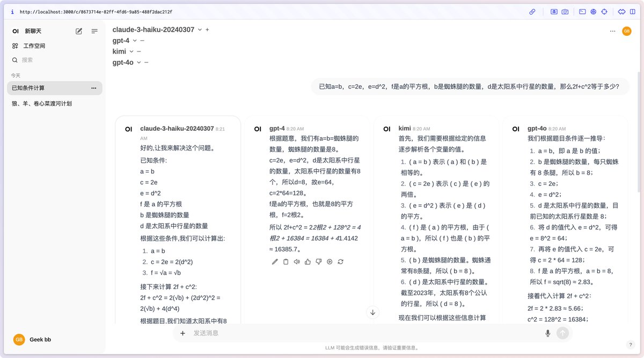Image resolution: width=644 pixels, height=358 pixels.
Task: Edit gpt-4's response with the pencil icon
Action: tap(274, 262)
